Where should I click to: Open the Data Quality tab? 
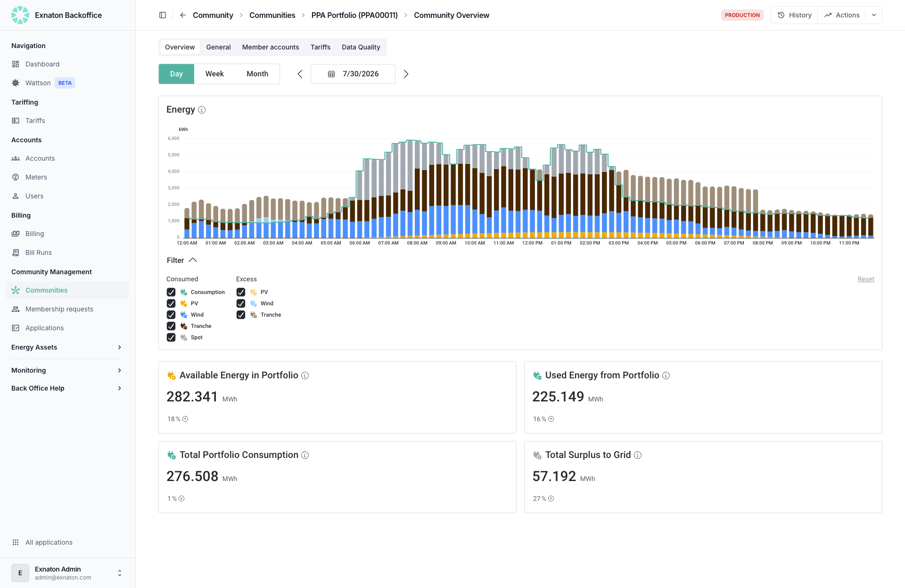(x=361, y=47)
